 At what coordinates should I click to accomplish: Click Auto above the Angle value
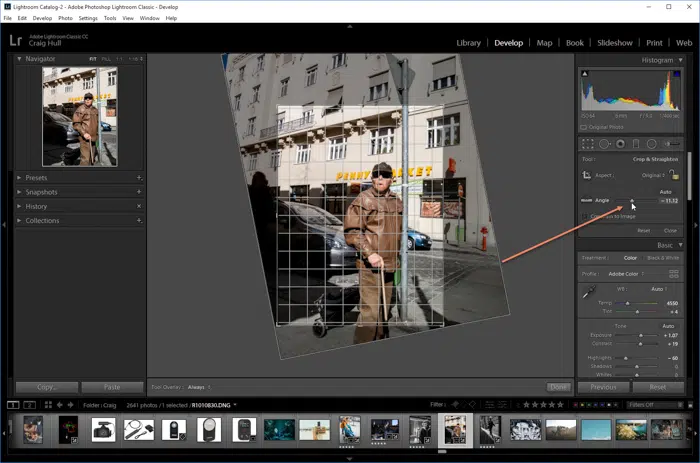[x=665, y=192]
